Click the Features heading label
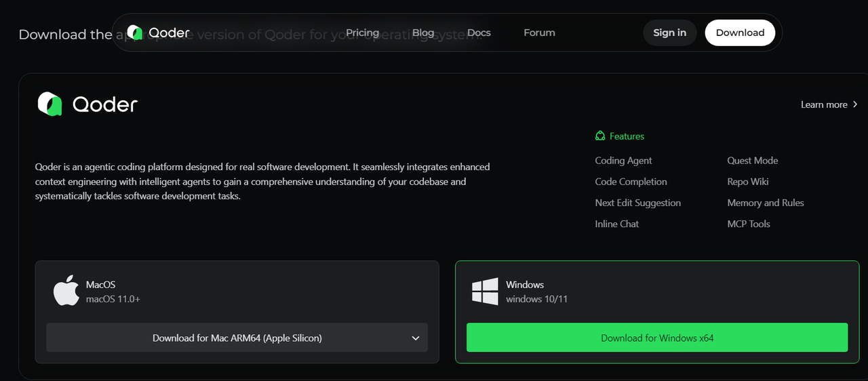 pyautogui.click(x=627, y=136)
